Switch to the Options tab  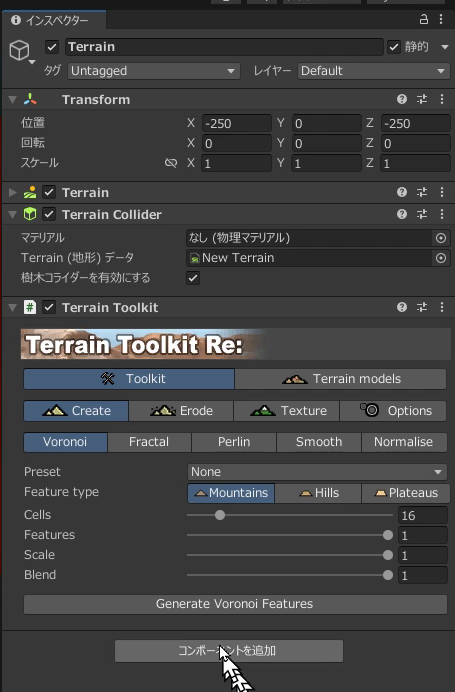click(393, 411)
